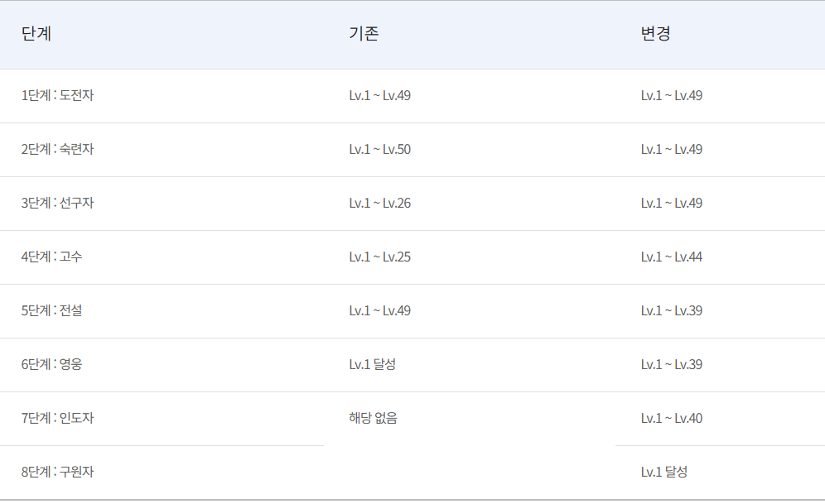The width and height of the screenshot is (825, 504).
Task: Click the 3단계 : 선구자 row label
Action: coord(57,204)
